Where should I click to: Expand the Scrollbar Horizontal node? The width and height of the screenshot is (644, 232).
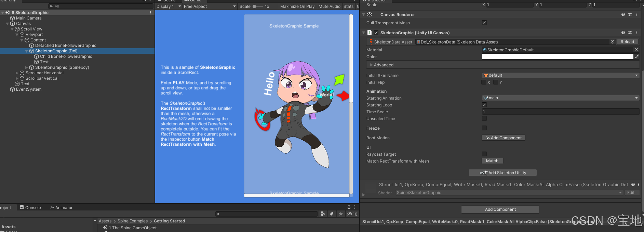(x=17, y=73)
